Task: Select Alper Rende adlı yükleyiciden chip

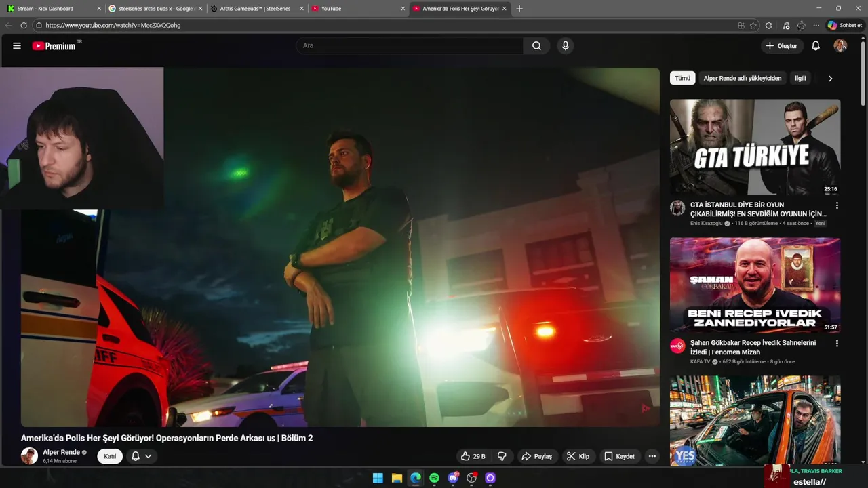Action: (742, 78)
